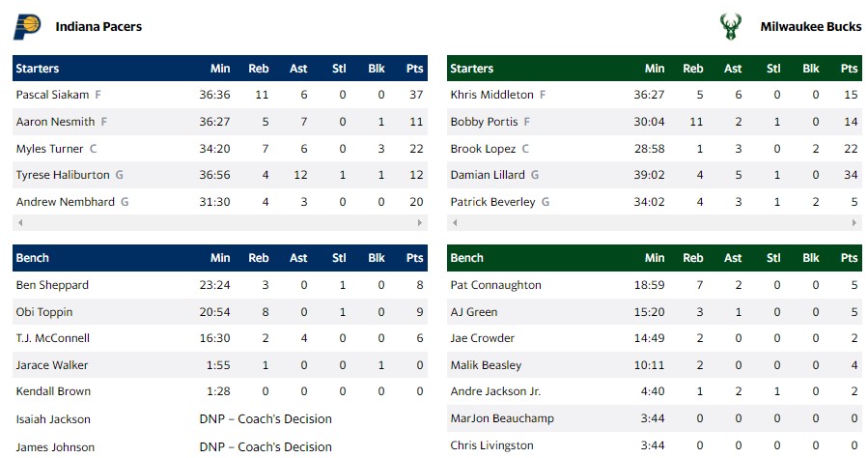Click Malik Beasley in Bucks bench
Screen dimensions: 868x458
point(486,365)
